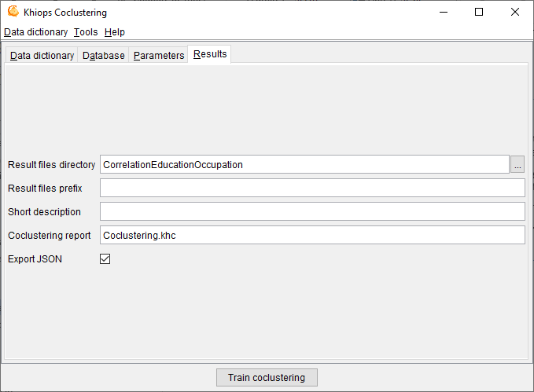
Task: Click the Result files directory label
Action: (51, 165)
